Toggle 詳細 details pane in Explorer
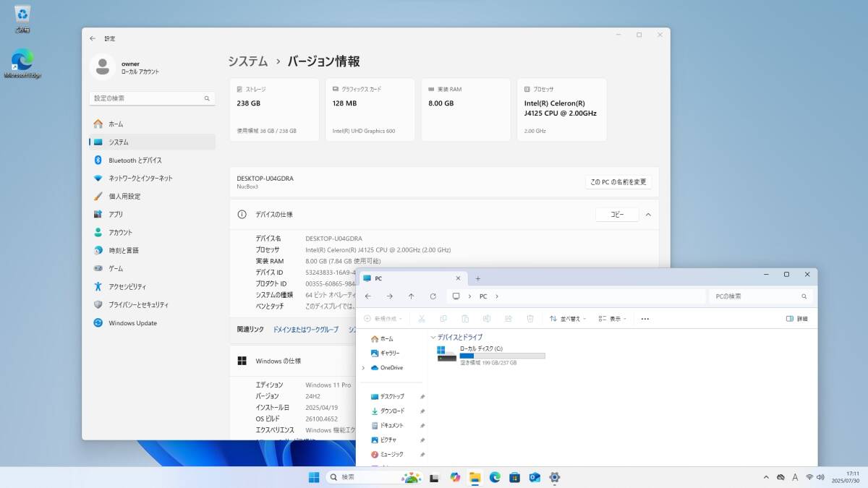Viewport: 868px width, 488px height. [x=797, y=318]
